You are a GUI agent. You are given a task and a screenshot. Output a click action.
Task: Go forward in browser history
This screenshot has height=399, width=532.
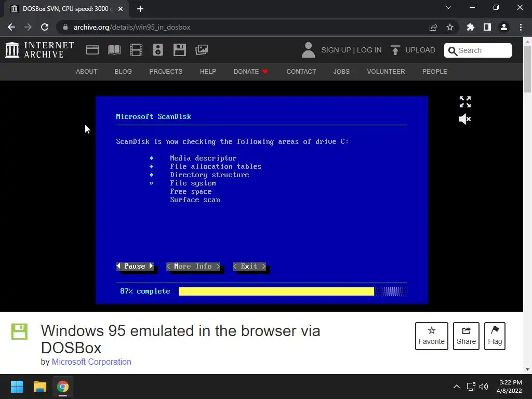click(28, 27)
